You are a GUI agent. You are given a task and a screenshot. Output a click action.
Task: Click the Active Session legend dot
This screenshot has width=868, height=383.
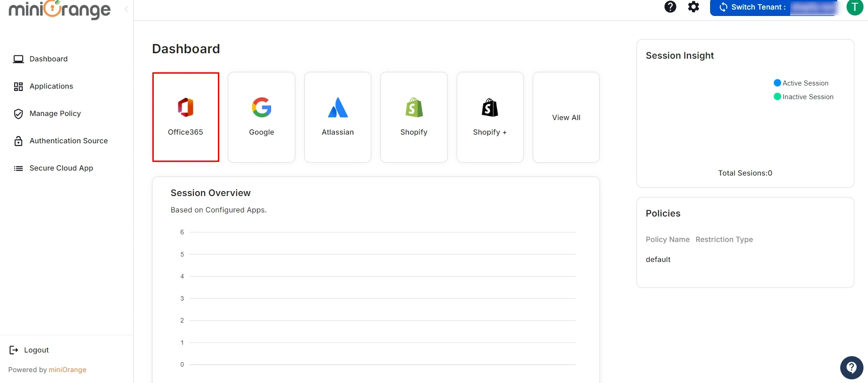pyautogui.click(x=777, y=83)
